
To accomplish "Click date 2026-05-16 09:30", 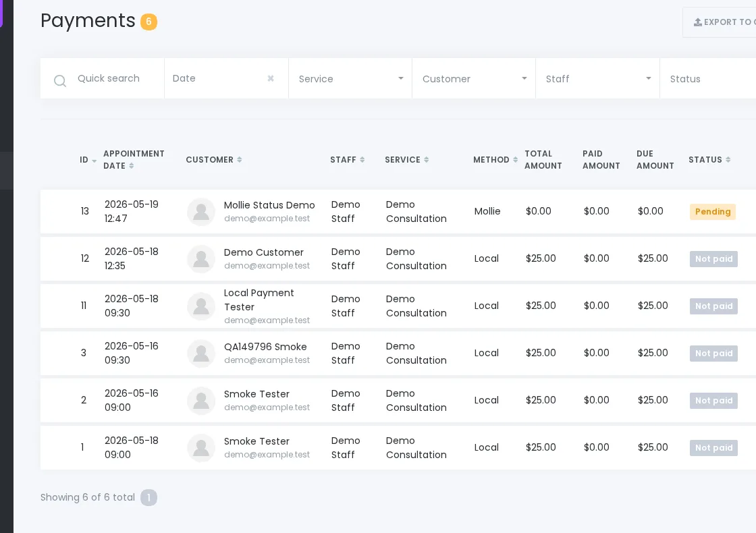I will (131, 353).
